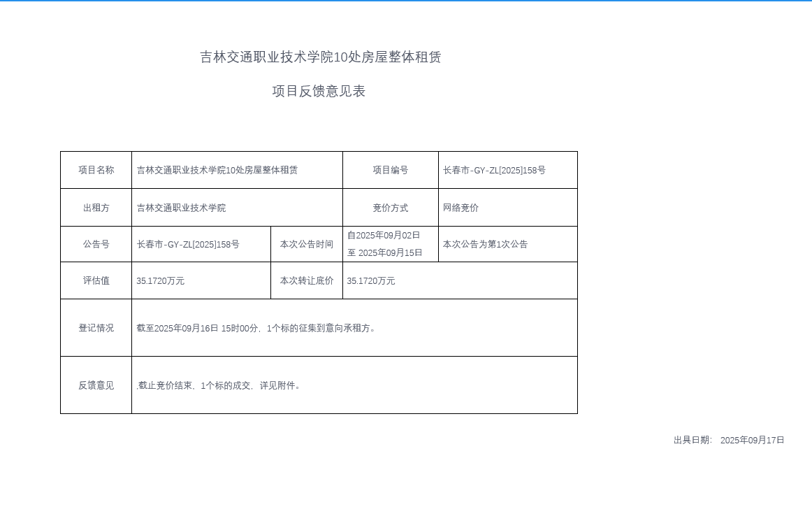Click the 项目反馈意见表 subtitle

tap(319, 92)
